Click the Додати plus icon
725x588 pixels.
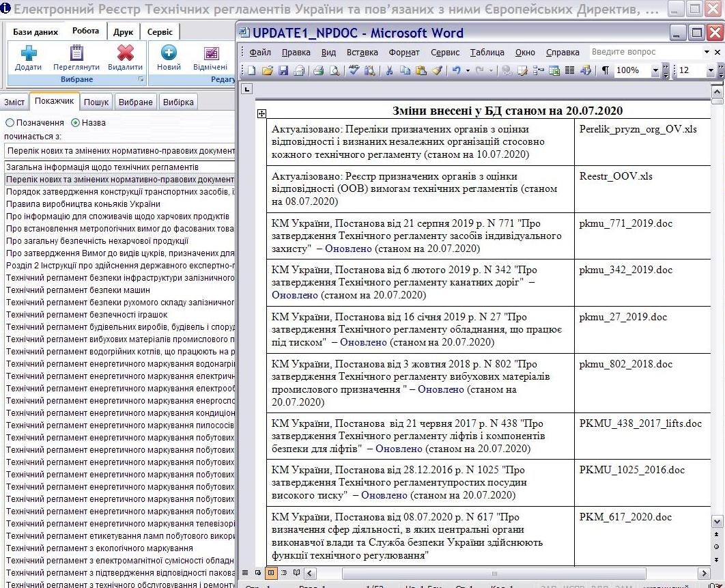click(29, 53)
